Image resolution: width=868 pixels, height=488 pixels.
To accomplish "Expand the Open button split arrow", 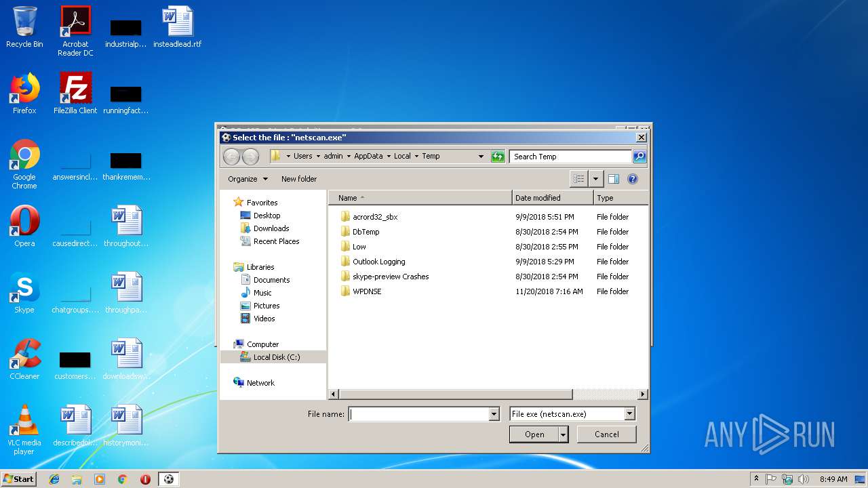I will pos(563,434).
